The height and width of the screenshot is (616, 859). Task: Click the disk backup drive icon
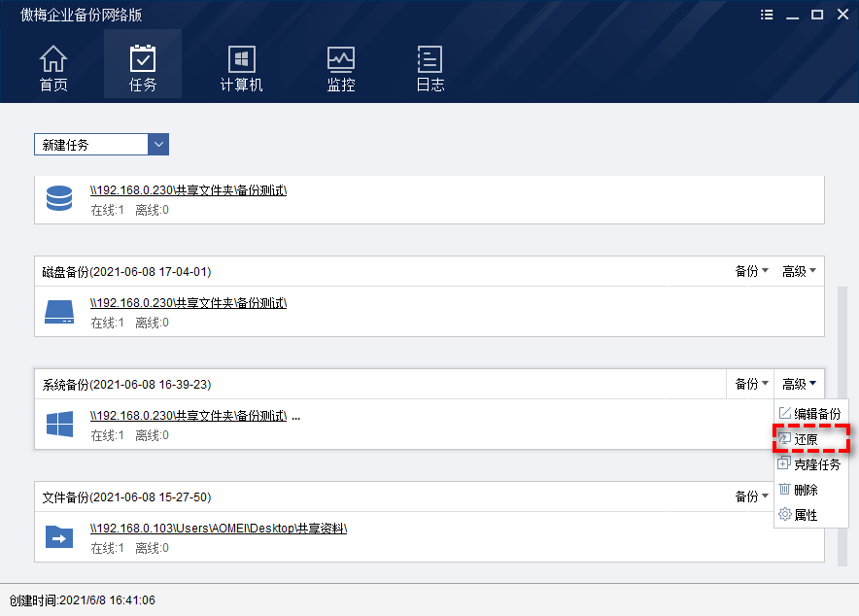click(x=60, y=312)
